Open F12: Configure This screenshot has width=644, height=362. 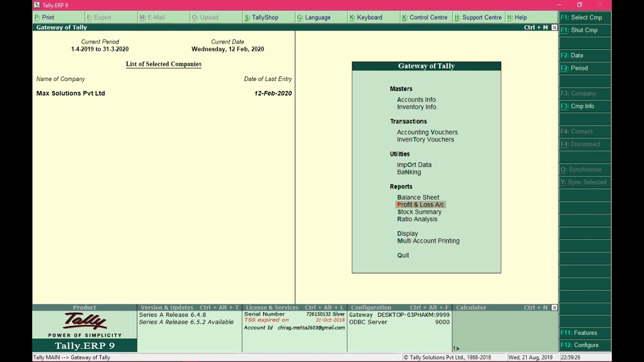(585, 345)
